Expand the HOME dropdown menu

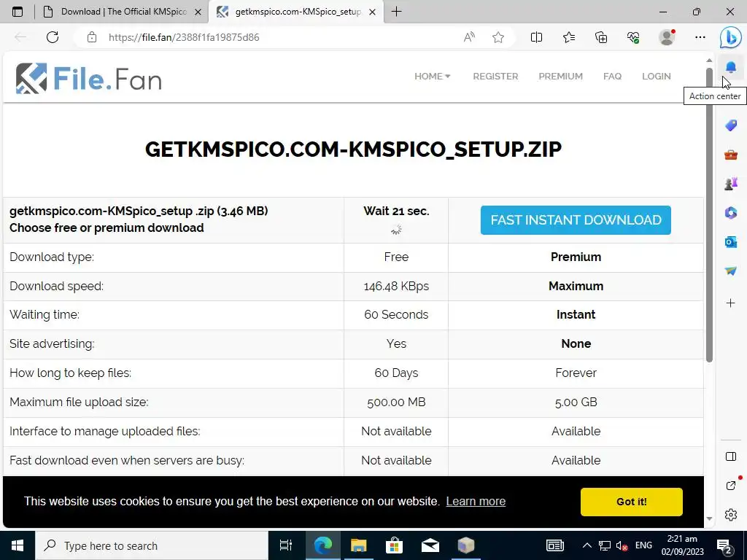(432, 76)
